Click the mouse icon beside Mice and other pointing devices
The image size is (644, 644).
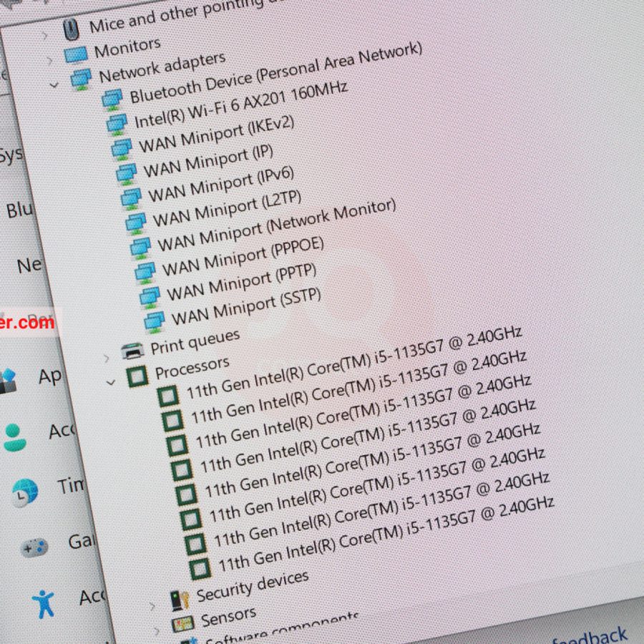tap(71, 30)
